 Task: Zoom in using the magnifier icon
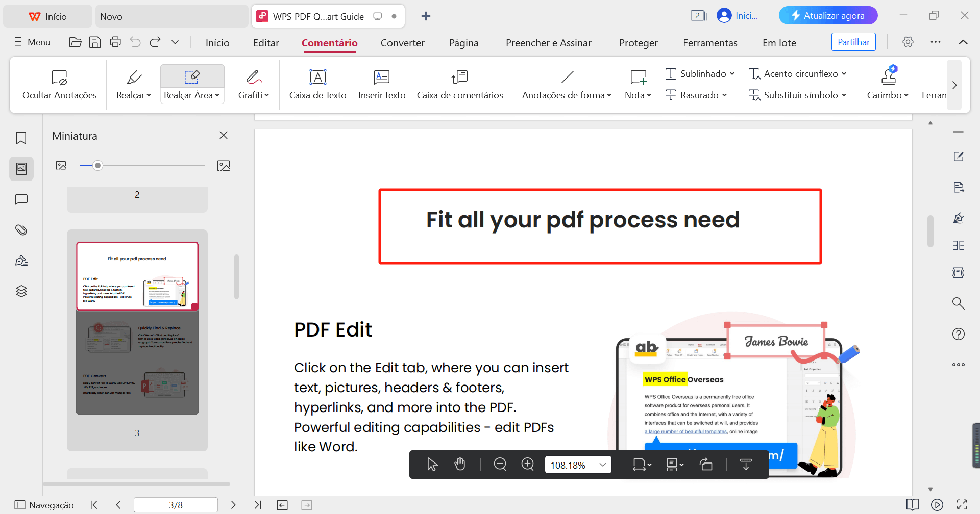(527, 464)
